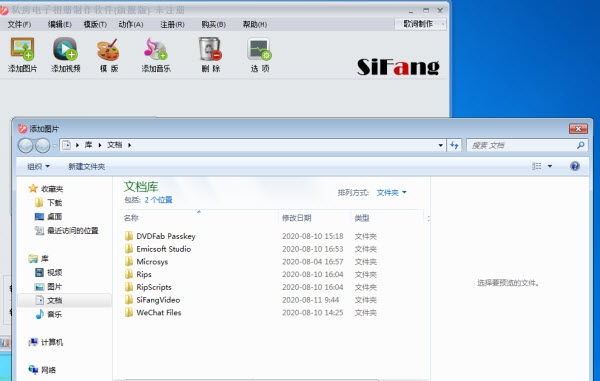Screen dimensions: 600x381
Task: Close the 添加图片 dialog
Action: click(x=578, y=129)
